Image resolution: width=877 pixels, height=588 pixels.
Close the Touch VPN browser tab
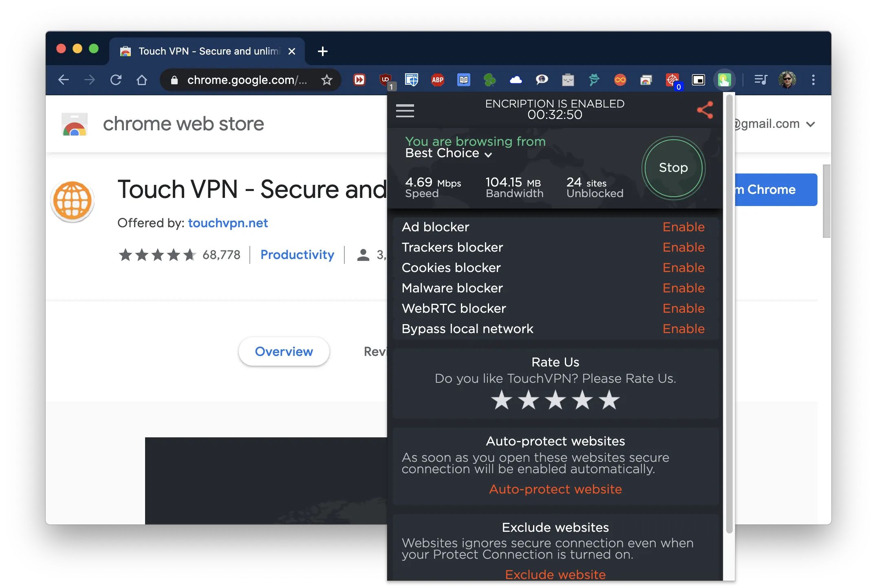(291, 51)
